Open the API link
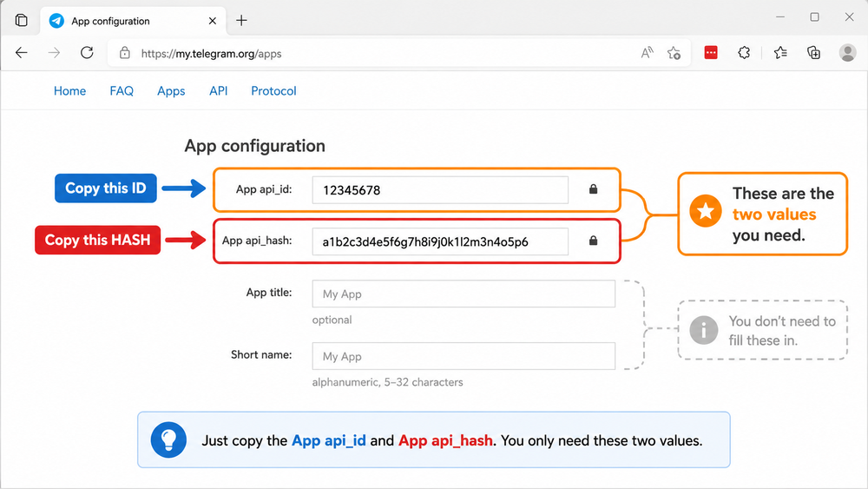The height and width of the screenshot is (489, 868). [x=218, y=91]
